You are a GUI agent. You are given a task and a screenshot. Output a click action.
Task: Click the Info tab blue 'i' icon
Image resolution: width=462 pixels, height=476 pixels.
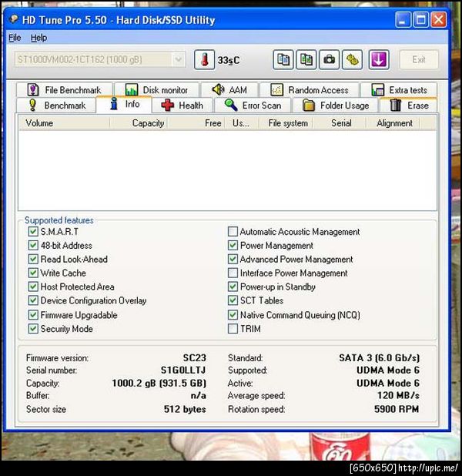tap(114, 104)
